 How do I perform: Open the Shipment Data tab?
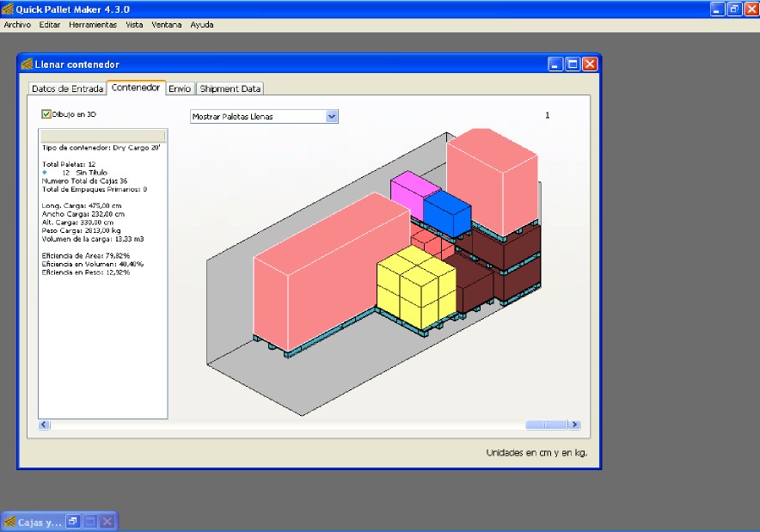pos(230,89)
